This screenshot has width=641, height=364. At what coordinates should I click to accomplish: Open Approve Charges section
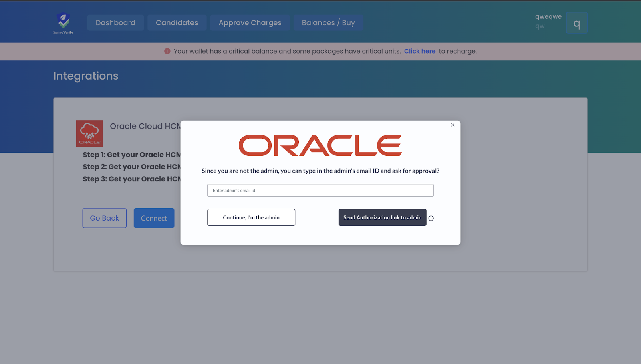(x=250, y=23)
